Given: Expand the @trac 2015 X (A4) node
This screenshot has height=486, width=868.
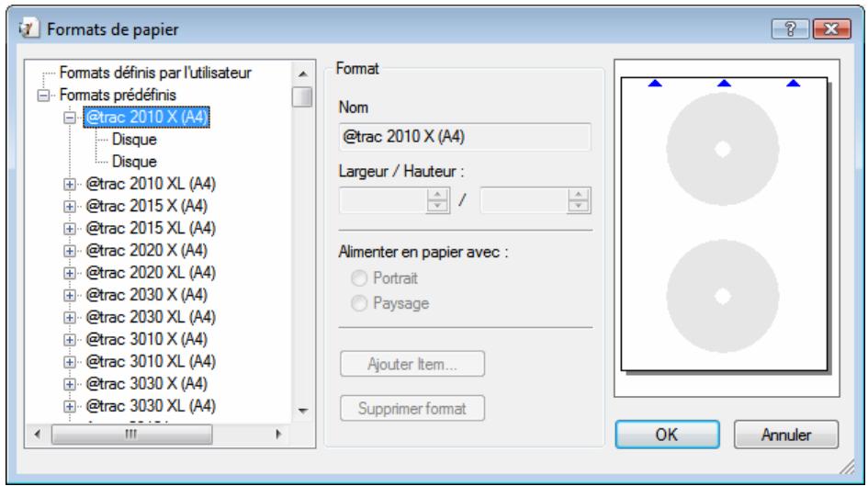Looking at the screenshot, I should coord(69,206).
